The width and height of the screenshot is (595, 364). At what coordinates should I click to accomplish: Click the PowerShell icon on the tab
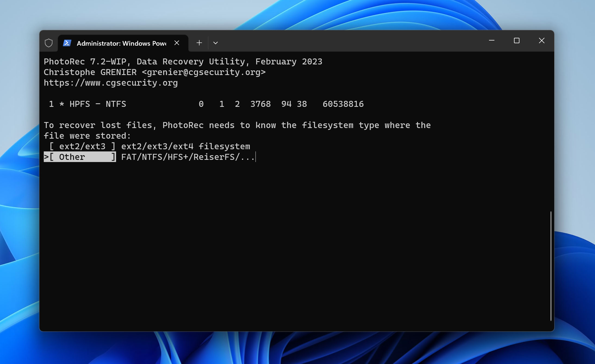(x=67, y=43)
